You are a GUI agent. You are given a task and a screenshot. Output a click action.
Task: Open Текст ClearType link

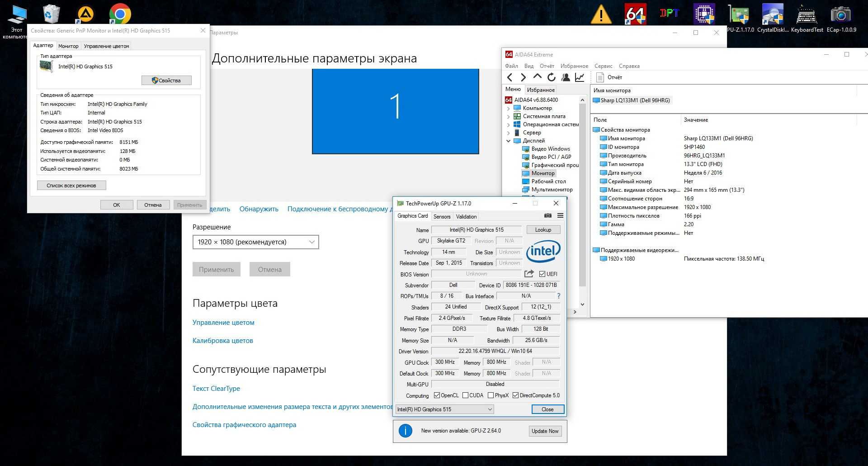tap(216, 389)
